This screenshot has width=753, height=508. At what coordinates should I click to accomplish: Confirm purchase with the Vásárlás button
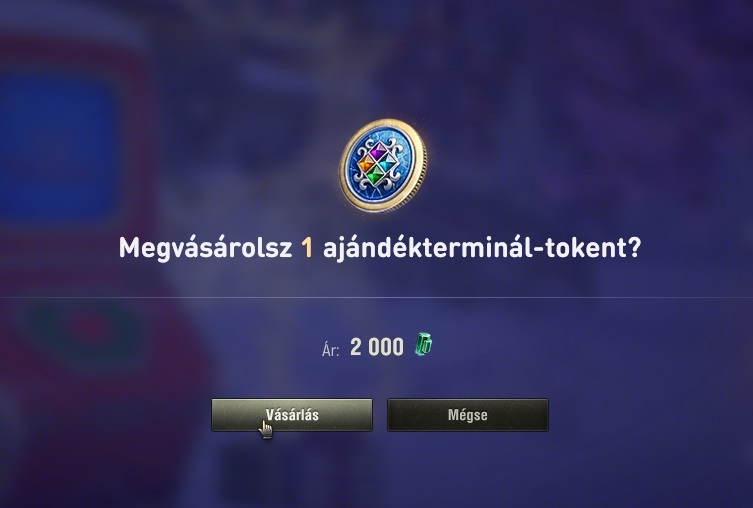click(x=292, y=415)
